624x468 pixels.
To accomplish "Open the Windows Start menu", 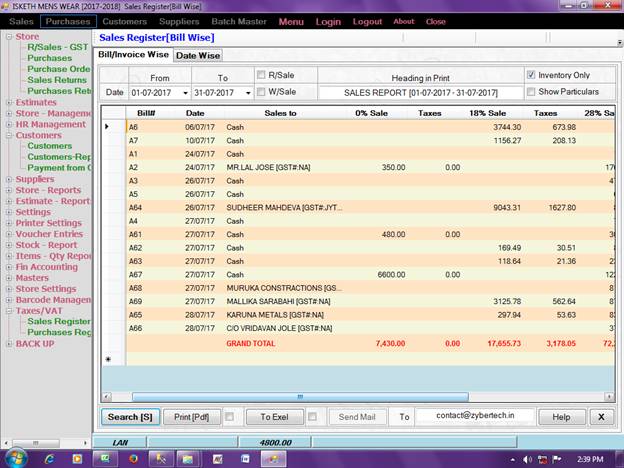I will (x=17, y=457).
